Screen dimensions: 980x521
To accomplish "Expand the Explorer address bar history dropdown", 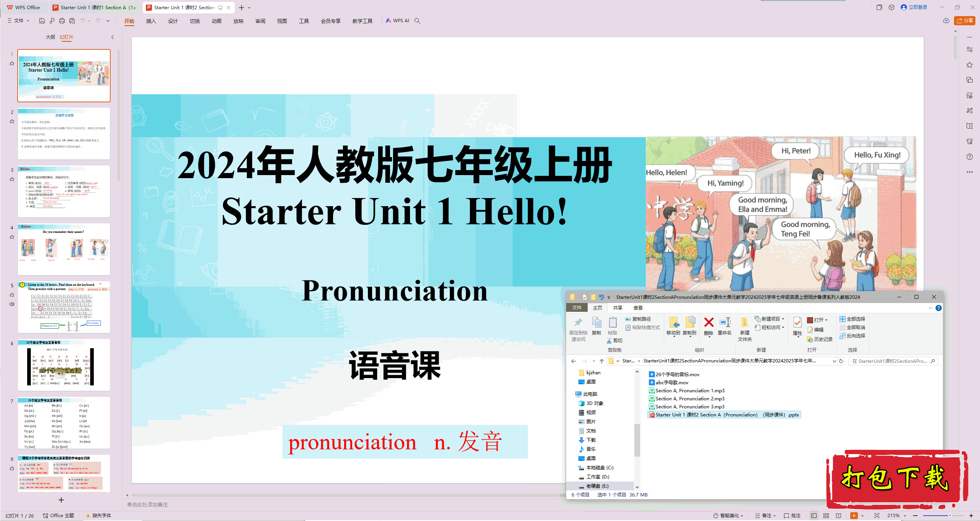I will 834,361.
